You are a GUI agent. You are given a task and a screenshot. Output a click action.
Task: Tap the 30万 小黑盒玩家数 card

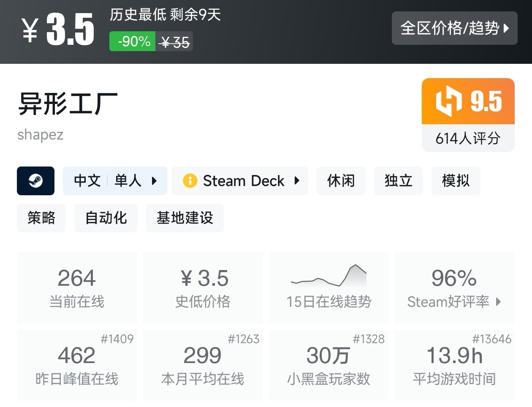(328, 365)
